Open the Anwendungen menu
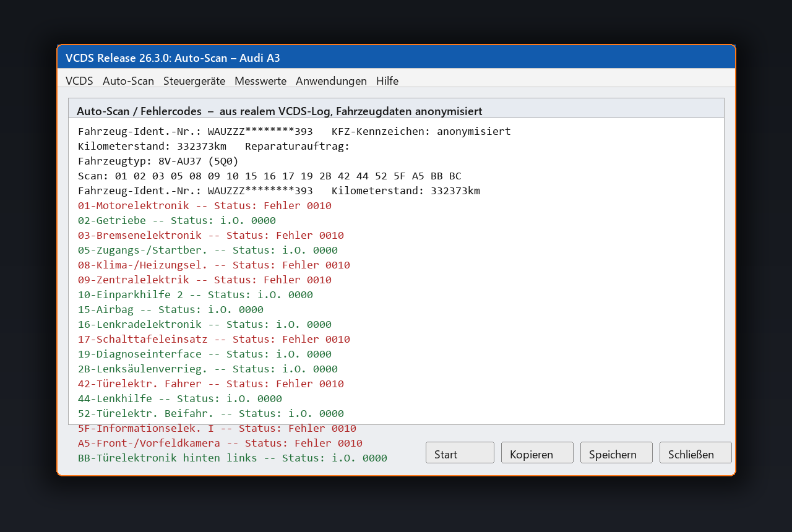 [331, 81]
